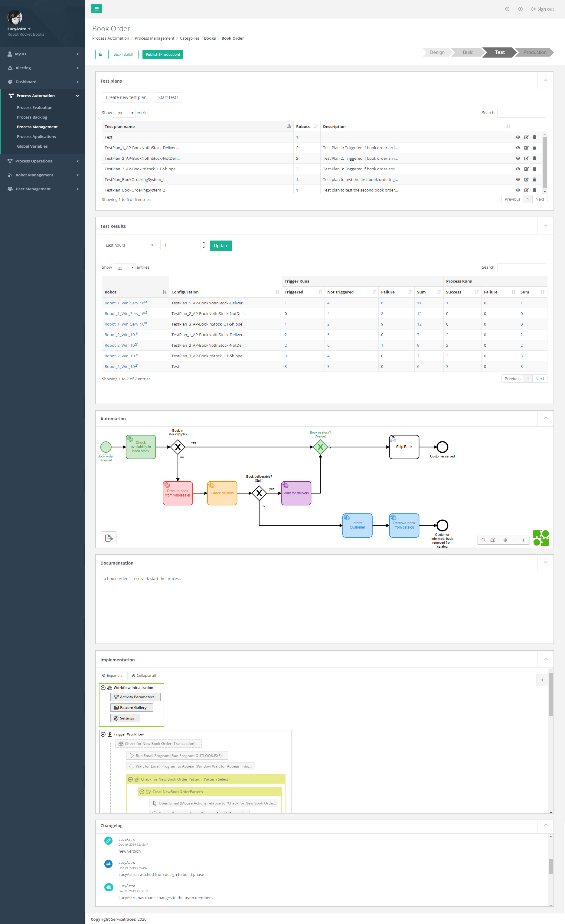Viewport: 565px width, 924px height.
Task: View TestPlan_3_AP-BookInStock_UT-Shippe via eye icon
Action: click(518, 169)
